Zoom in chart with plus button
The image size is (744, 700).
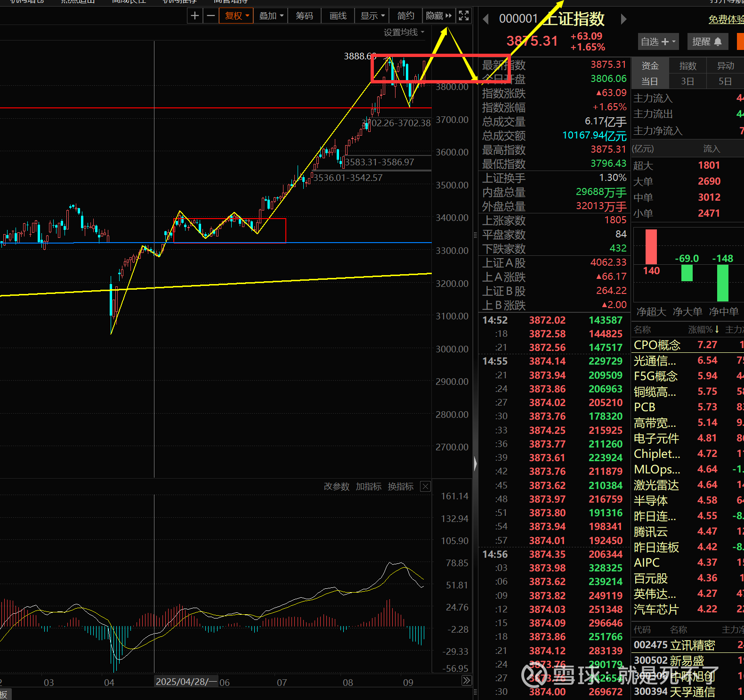pyautogui.click(x=194, y=16)
